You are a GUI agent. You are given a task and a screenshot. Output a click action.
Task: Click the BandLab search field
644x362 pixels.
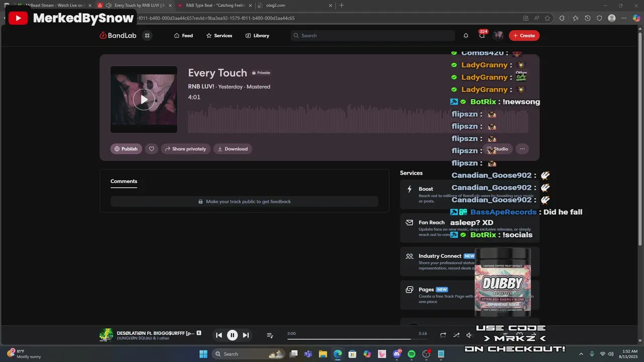(x=372, y=36)
